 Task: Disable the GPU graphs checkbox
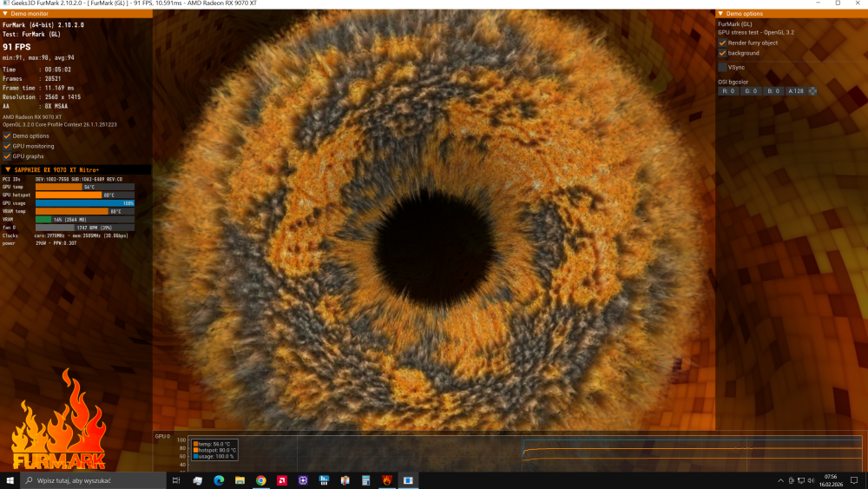pos(7,156)
